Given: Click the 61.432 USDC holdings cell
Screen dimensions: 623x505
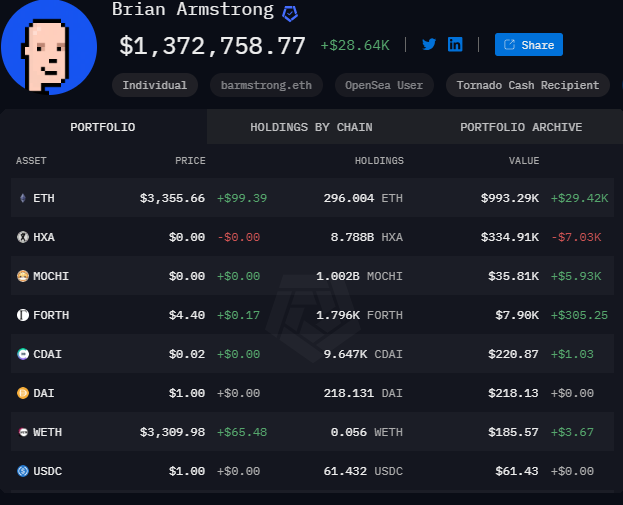Looking at the screenshot, I should (x=363, y=471).
